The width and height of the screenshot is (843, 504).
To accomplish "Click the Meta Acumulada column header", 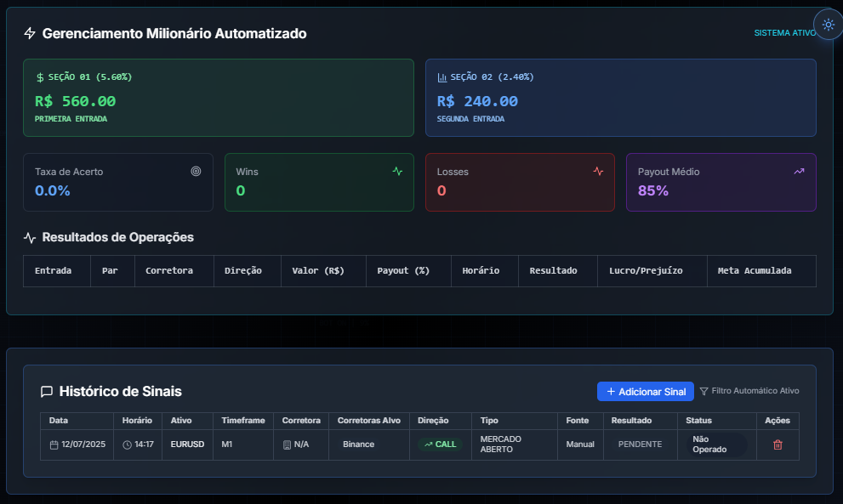I will click(x=755, y=271).
